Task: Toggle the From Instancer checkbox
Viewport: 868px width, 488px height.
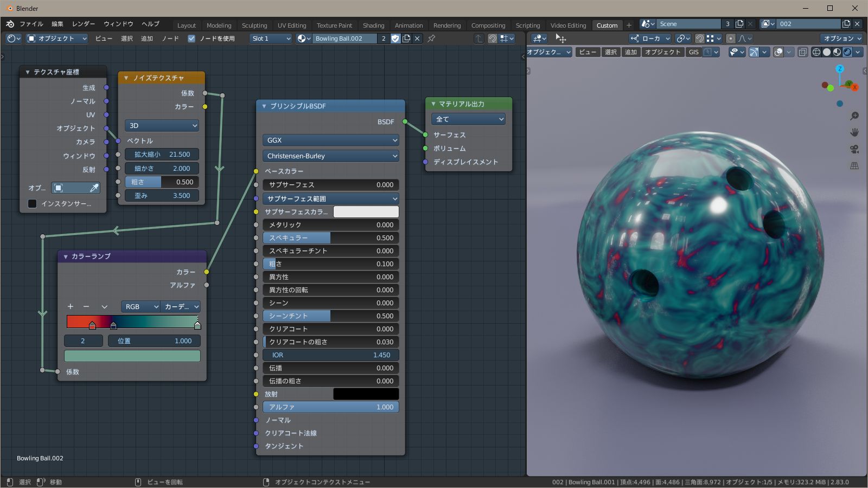Action: click(x=32, y=203)
